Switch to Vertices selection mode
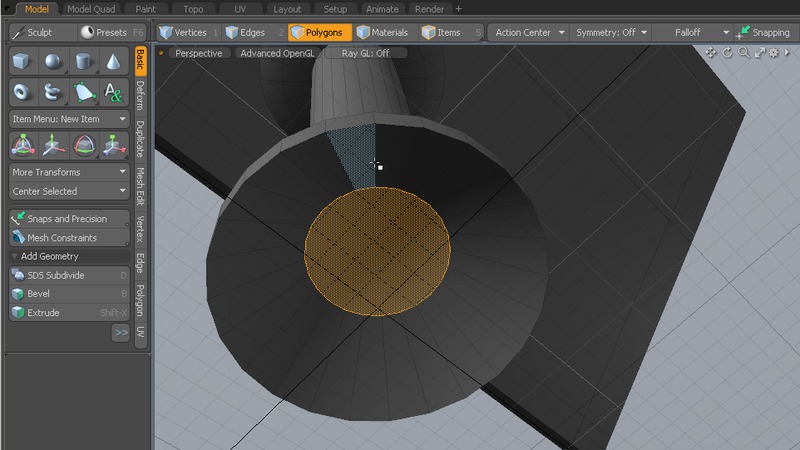 pyautogui.click(x=189, y=32)
